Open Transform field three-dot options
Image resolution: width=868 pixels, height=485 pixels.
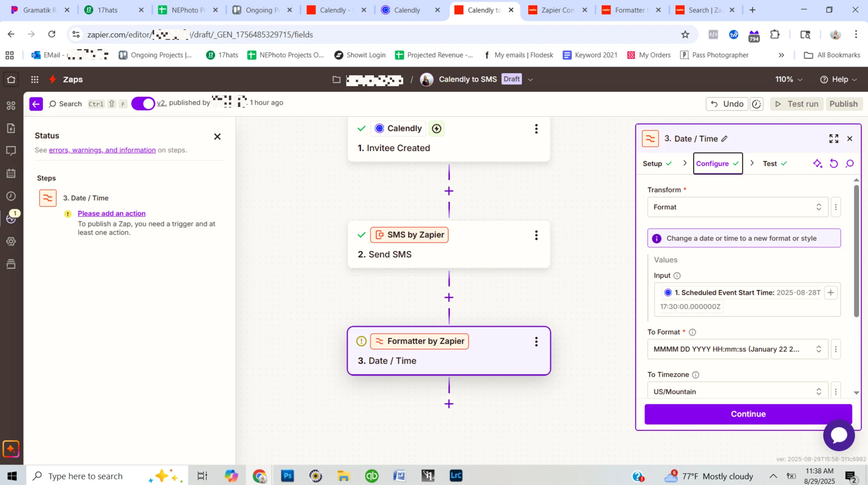836,207
